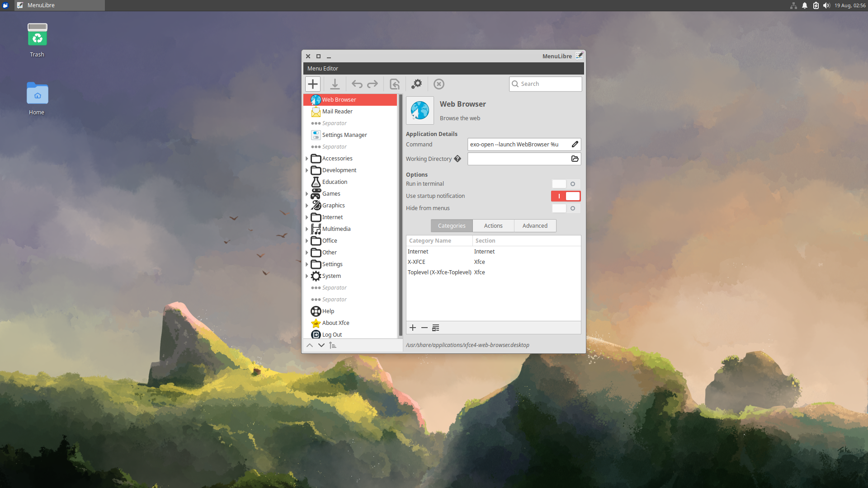Click the Command field edit pencil icon
The image size is (868, 488).
pyautogui.click(x=574, y=144)
